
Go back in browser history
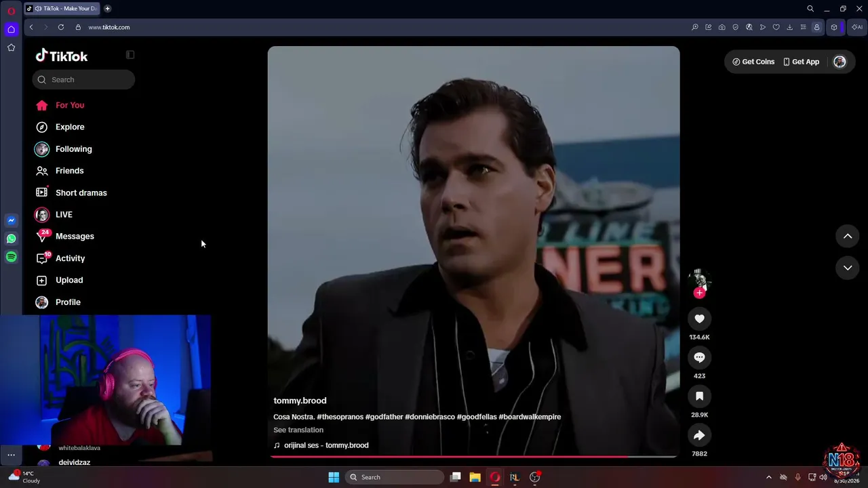31,27
